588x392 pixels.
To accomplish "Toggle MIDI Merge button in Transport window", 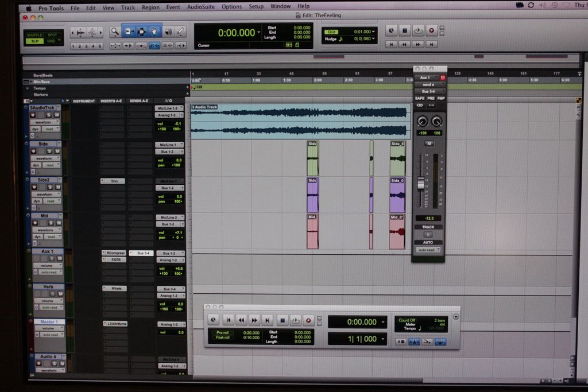I will (427, 342).
